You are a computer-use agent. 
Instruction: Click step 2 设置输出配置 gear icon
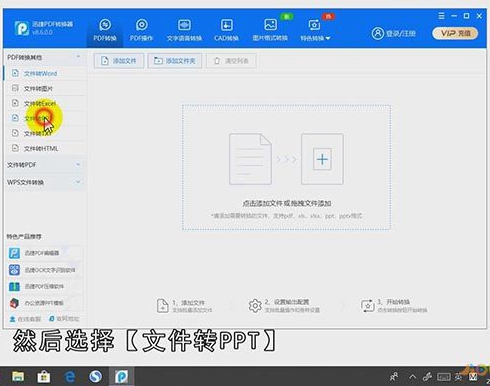tap(255, 306)
